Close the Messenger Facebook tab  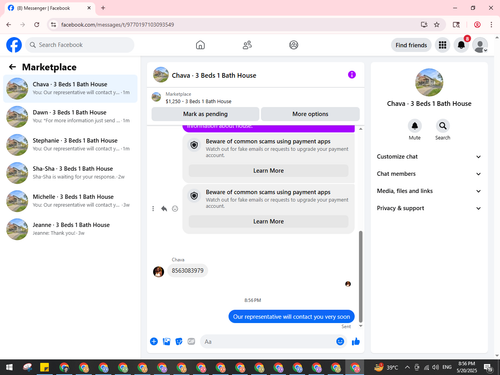[89, 8]
